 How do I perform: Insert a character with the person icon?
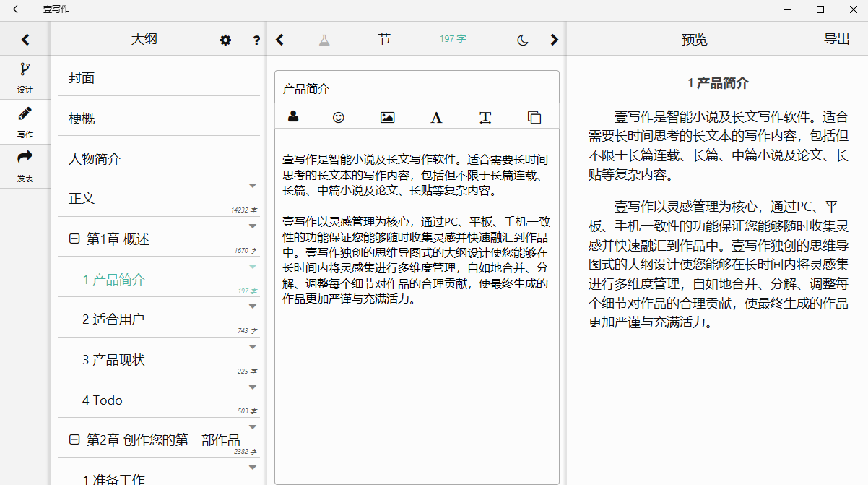pyautogui.click(x=293, y=116)
